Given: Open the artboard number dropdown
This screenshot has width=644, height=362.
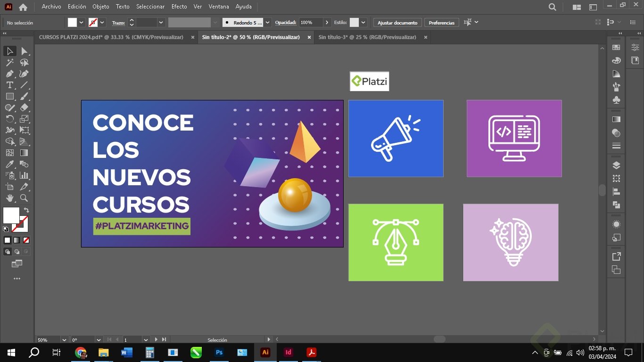Looking at the screenshot, I should point(146,339).
